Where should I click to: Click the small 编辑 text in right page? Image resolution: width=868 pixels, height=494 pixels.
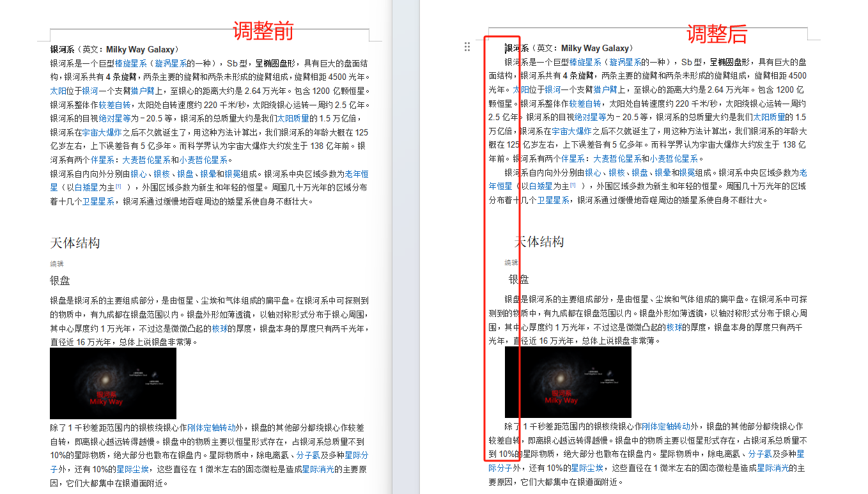click(511, 262)
